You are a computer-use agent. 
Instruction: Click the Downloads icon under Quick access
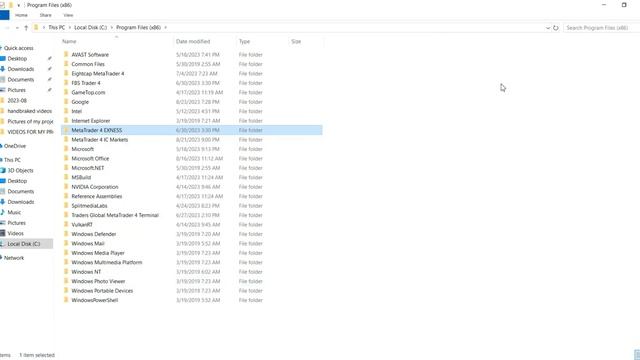click(x=3, y=69)
